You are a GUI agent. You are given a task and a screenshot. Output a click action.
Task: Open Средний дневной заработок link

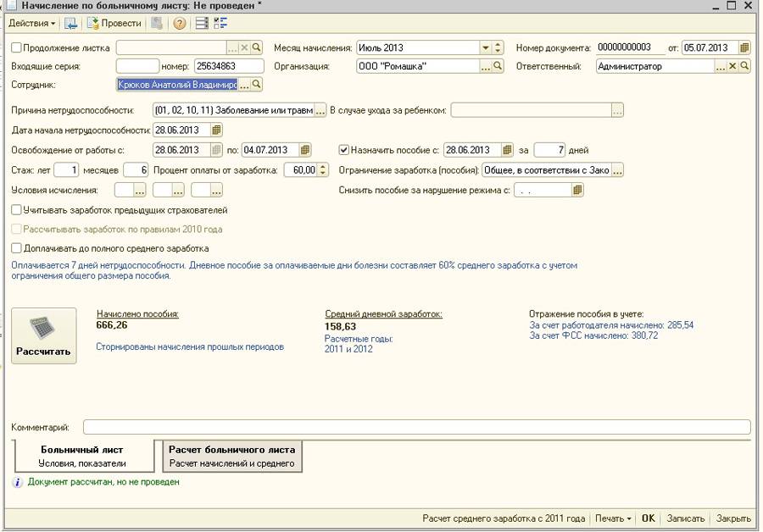tap(383, 314)
